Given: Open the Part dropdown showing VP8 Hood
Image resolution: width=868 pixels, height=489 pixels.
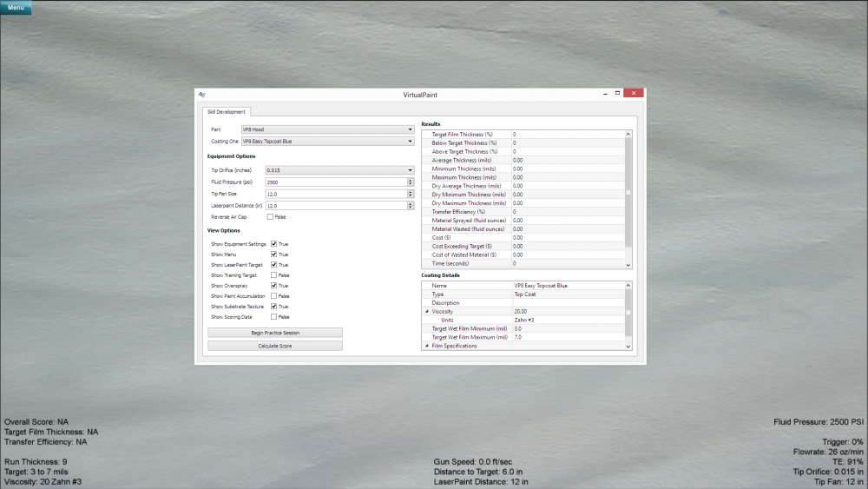Looking at the screenshot, I should coord(327,129).
